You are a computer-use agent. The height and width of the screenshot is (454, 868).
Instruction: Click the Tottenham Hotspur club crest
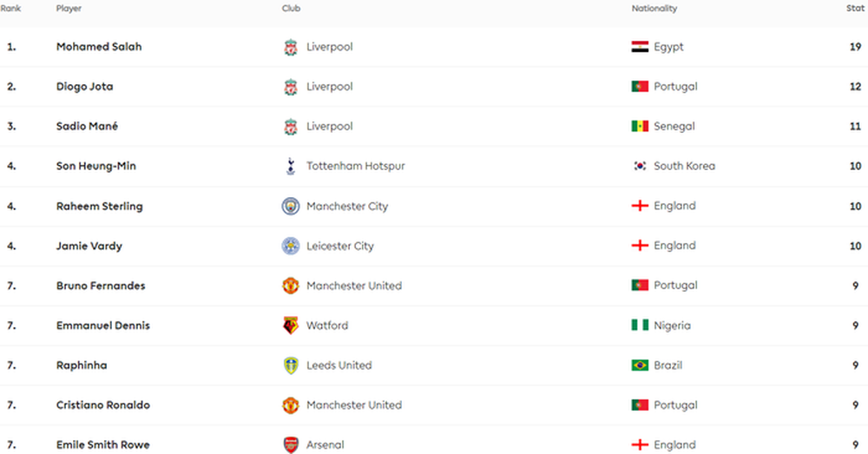(291, 166)
